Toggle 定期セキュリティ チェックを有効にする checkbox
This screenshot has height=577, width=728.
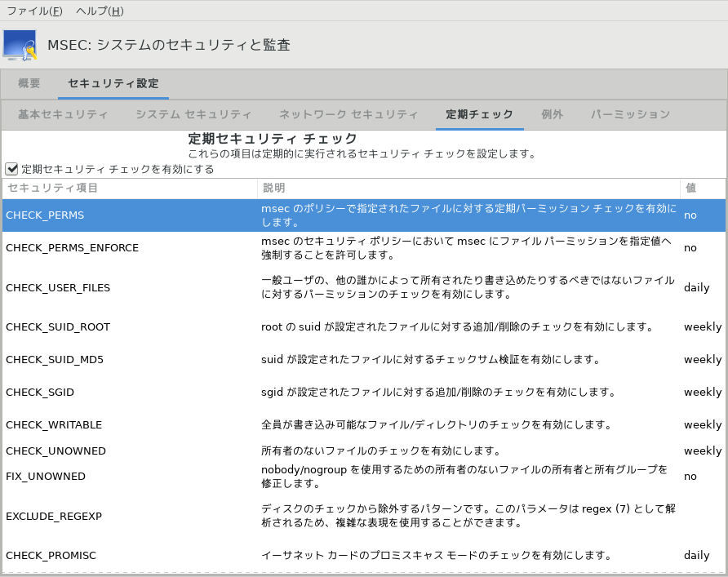tap(11, 169)
